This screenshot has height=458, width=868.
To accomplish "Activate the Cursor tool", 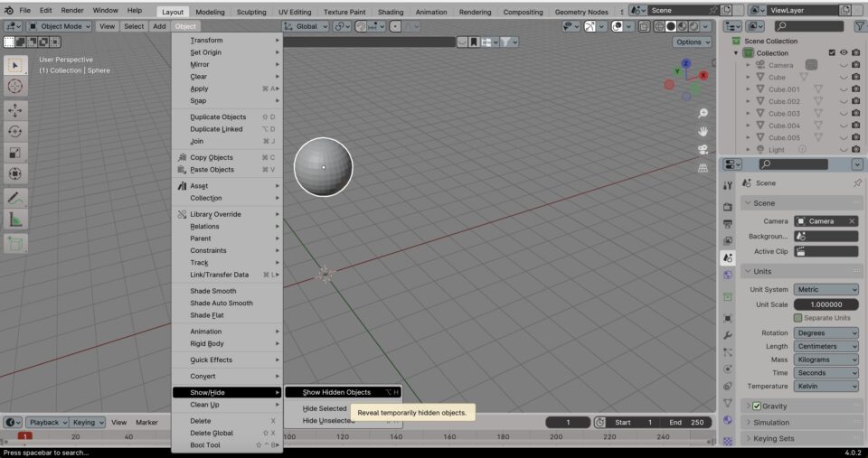I will coord(15,87).
